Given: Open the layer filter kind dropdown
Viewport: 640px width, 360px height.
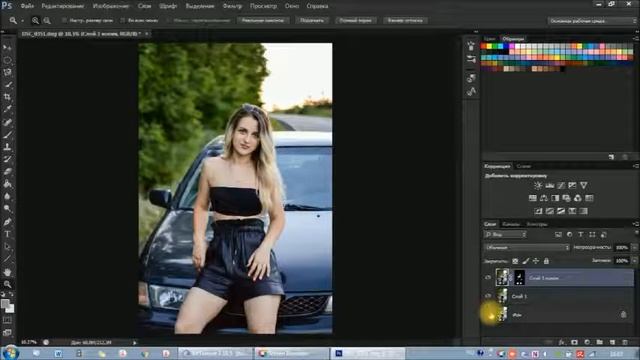Looking at the screenshot, I should (505, 235).
